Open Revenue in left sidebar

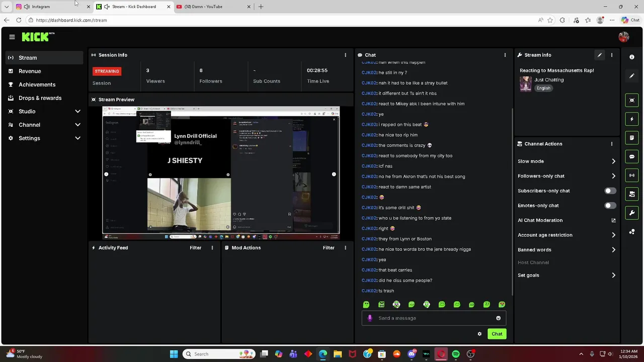tap(44, 71)
